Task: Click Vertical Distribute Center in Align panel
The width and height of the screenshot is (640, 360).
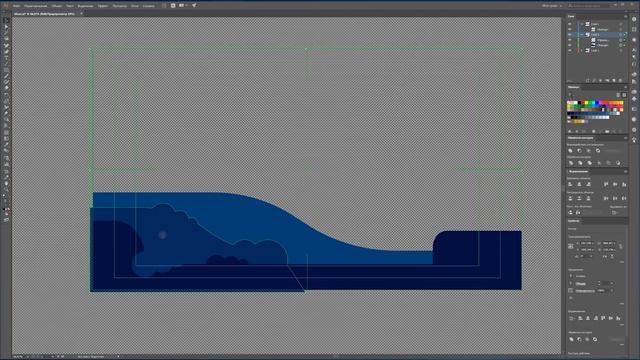Action: [x=579, y=198]
